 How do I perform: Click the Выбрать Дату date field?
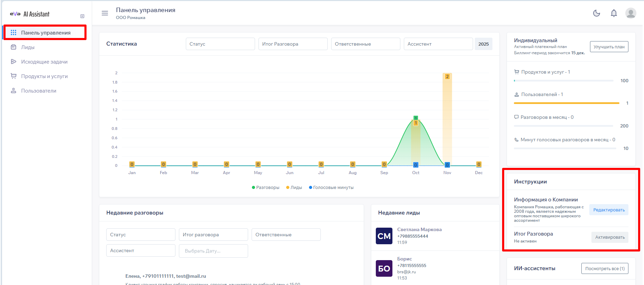point(213,251)
